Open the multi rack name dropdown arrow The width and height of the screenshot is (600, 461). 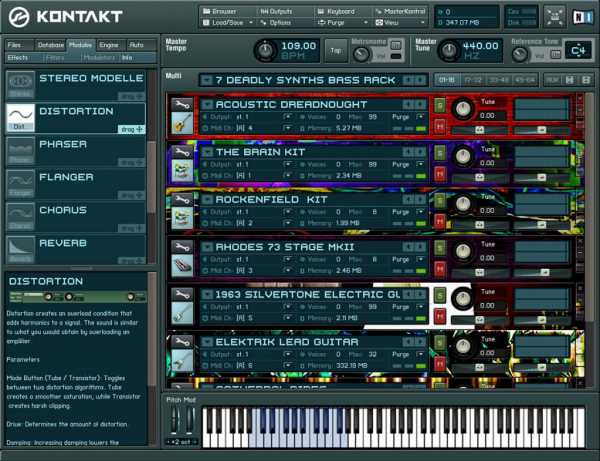[x=207, y=80]
